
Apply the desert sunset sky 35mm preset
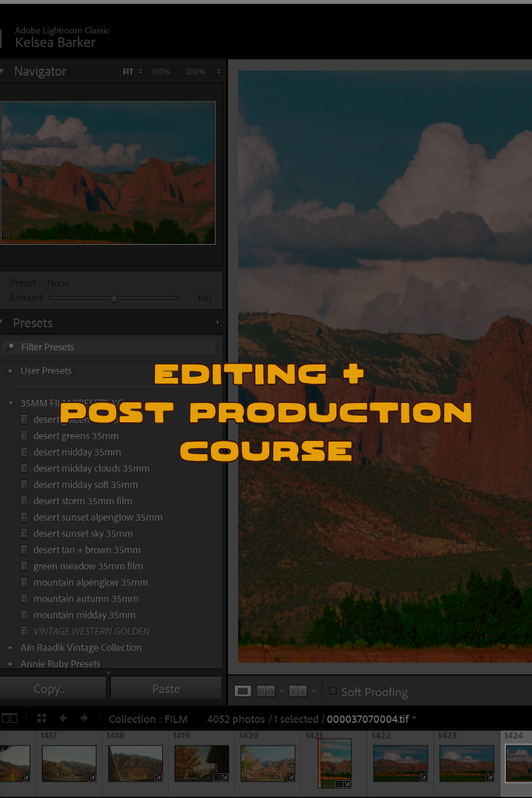[83, 534]
